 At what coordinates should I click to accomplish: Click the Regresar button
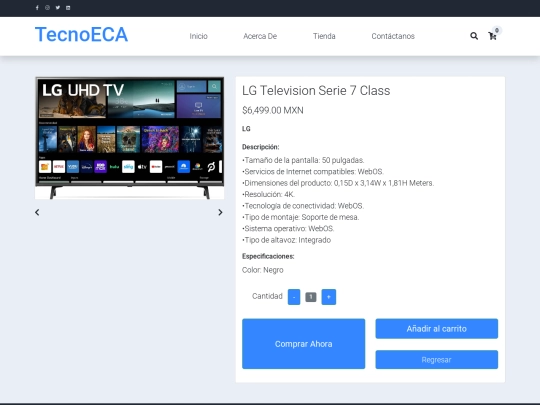[437, 360]
